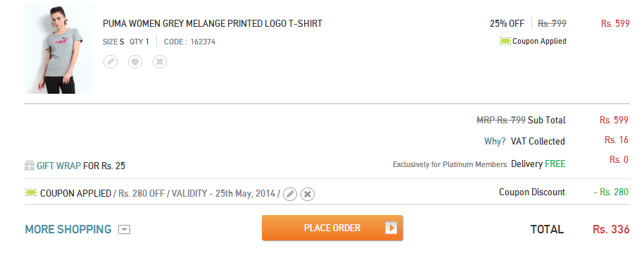Click the coupon icon beside COUPON APPLIED text

pyautogui.click(x=31, y=192)
